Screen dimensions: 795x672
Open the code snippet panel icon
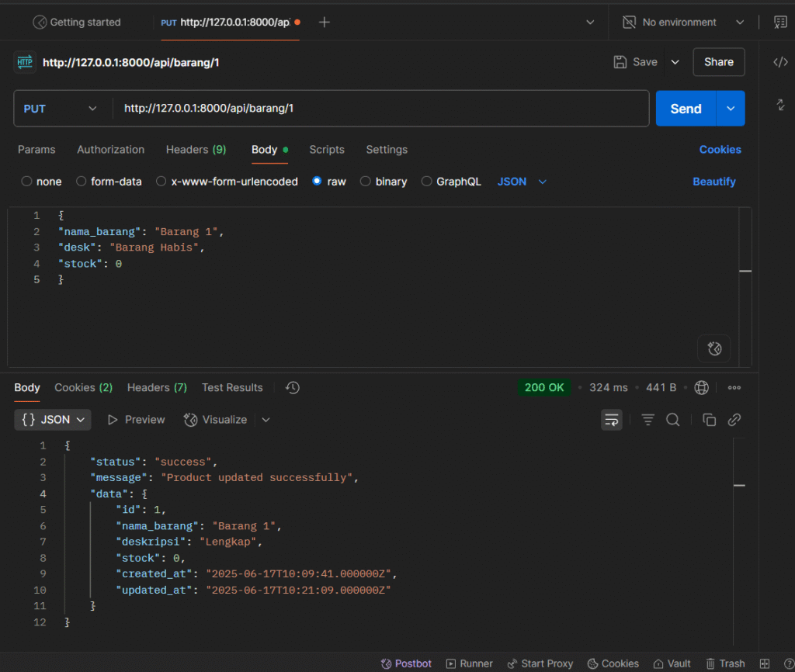coord(780,62)
